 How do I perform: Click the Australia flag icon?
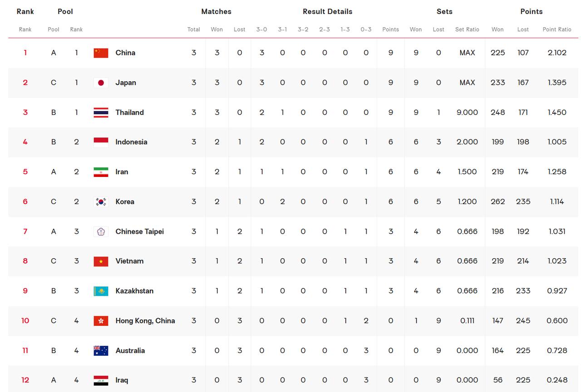[x=101, y=350]
